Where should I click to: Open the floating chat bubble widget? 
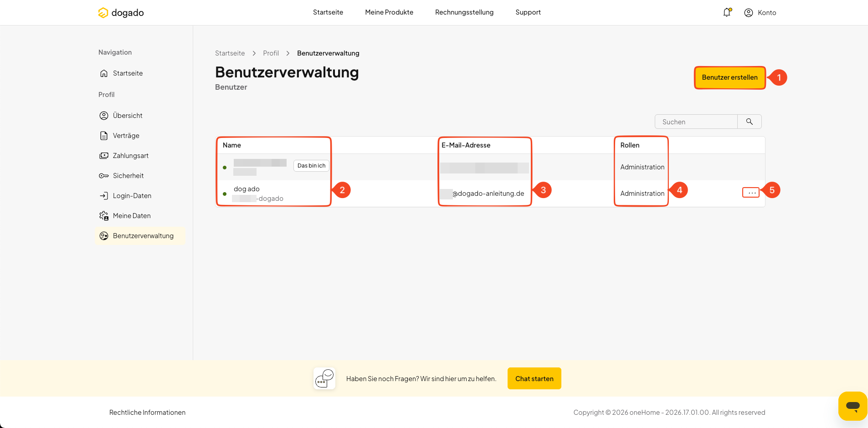[x=853, y=406]
